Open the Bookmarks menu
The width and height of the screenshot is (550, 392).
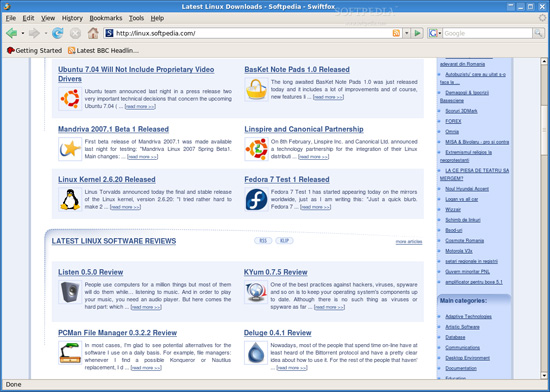point(106,18)
